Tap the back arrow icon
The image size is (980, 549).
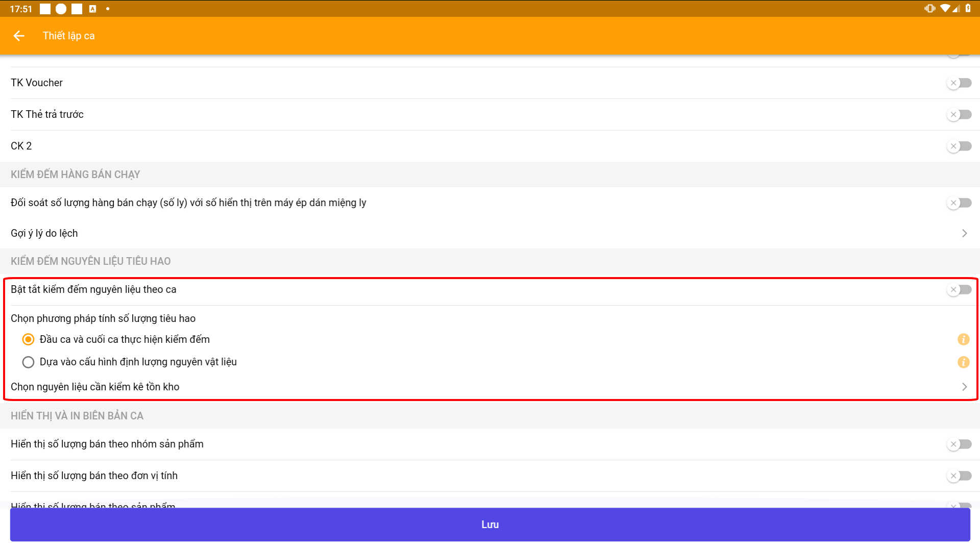(19, 36)
